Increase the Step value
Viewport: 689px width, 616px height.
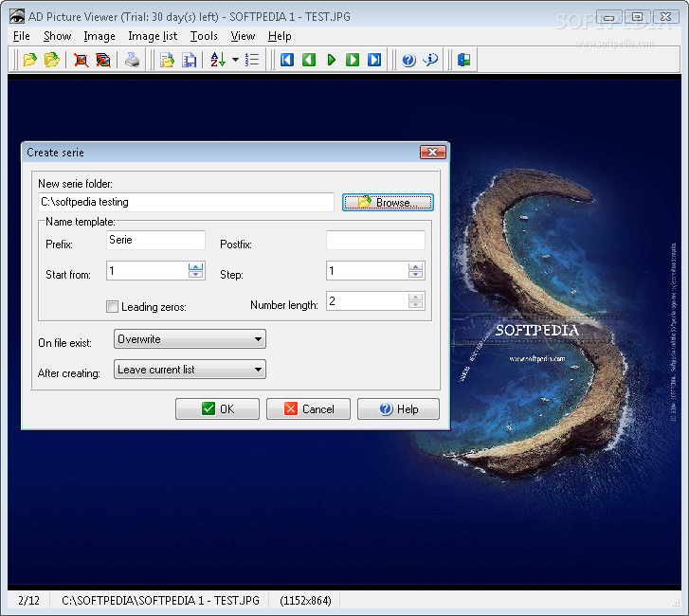coord(415,266)
